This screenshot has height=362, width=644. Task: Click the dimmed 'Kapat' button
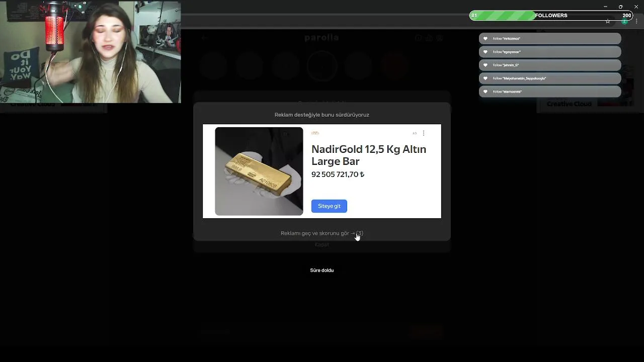tap(322, 244)
